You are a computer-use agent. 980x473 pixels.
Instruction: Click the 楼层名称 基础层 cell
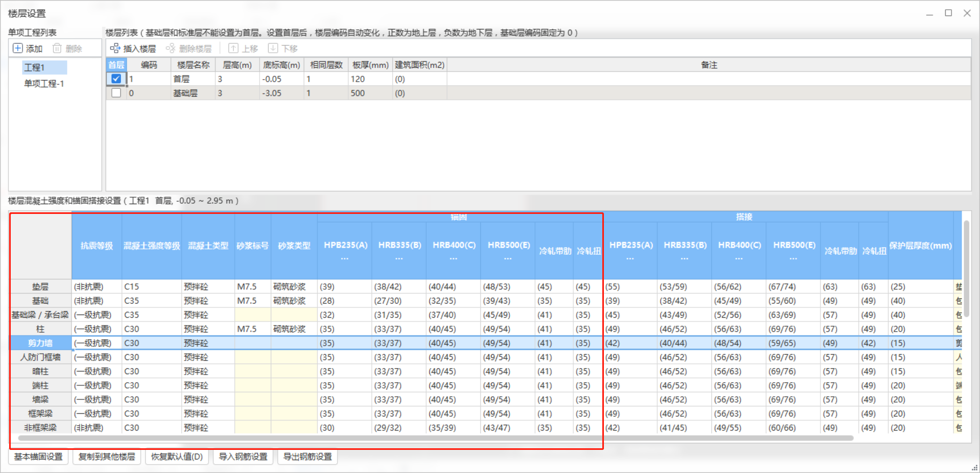[x=193, y=93]
